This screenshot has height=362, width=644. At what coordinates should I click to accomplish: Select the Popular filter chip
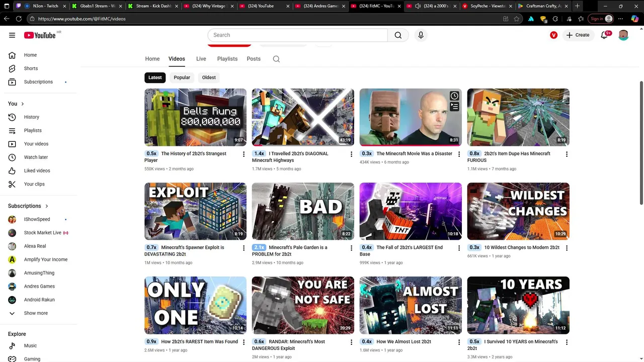coord(182,77)
